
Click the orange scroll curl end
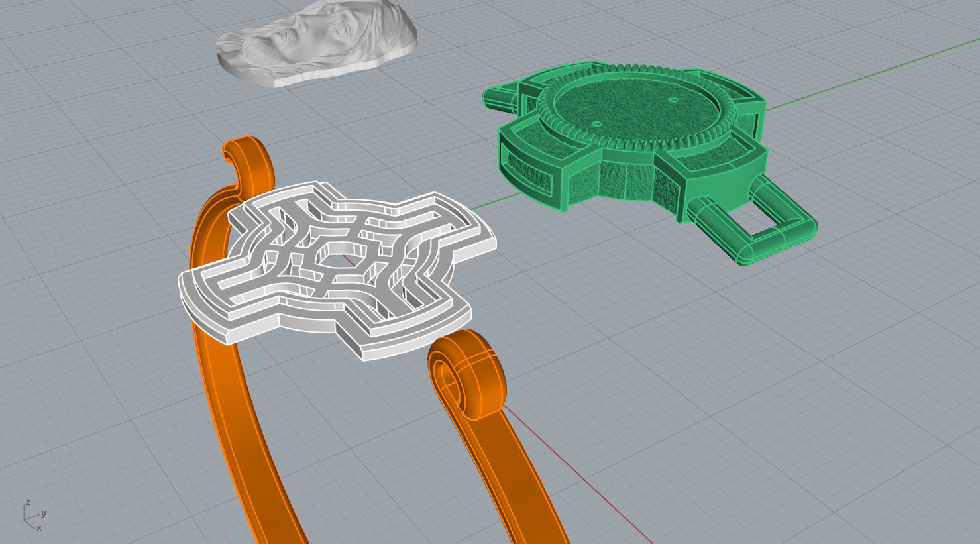pyautogui.click(x=467, y=375)
